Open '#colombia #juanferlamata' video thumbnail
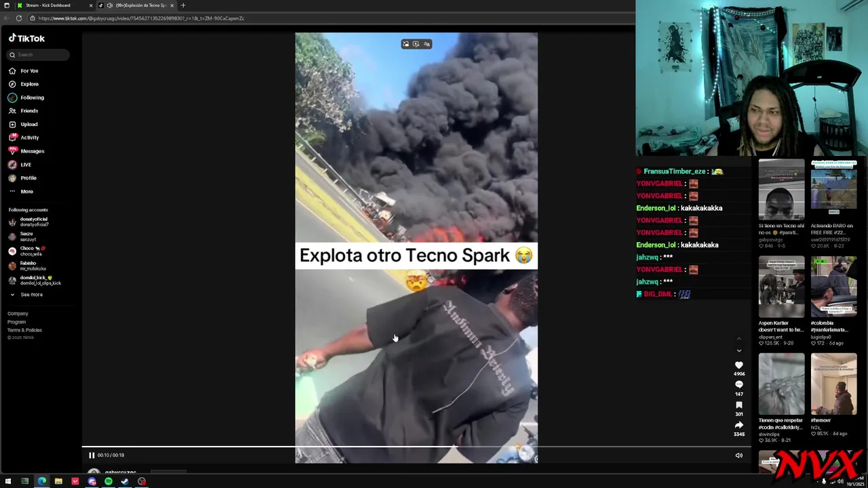This screenshot has width=868, height=488. (833, 287)
